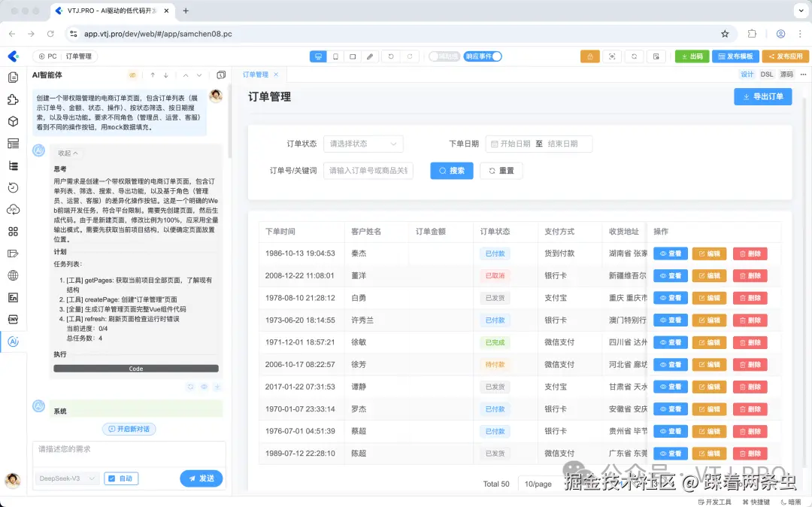The height and width of the screenshot is (507, 812).
Task: Select the AI icon at sidebar bottom
Action: (14, 342)
